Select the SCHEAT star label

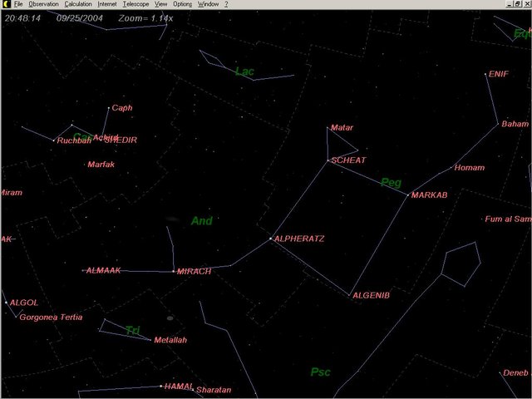[x=348, y=160]
